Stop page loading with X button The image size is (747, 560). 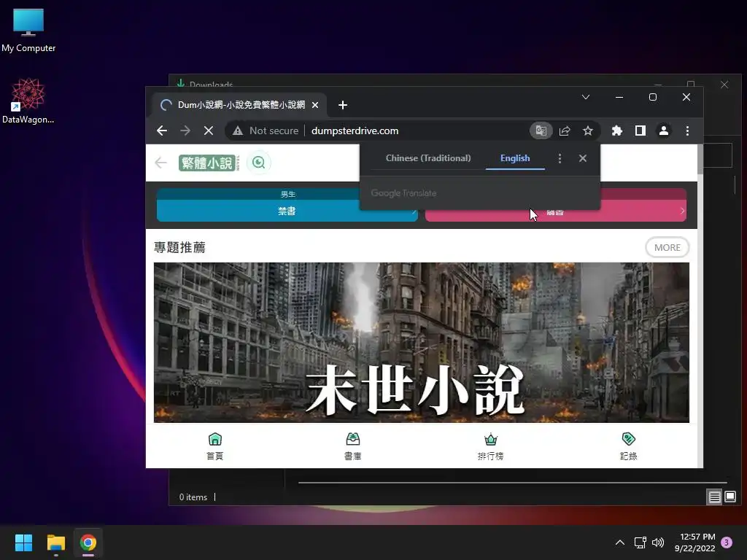click(209, 131)
